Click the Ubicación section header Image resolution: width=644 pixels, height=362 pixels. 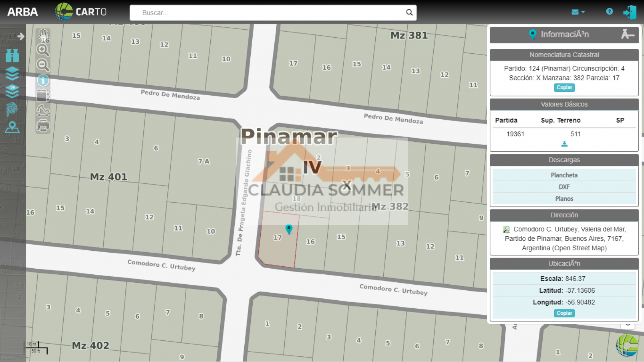(x=564, y=264)
